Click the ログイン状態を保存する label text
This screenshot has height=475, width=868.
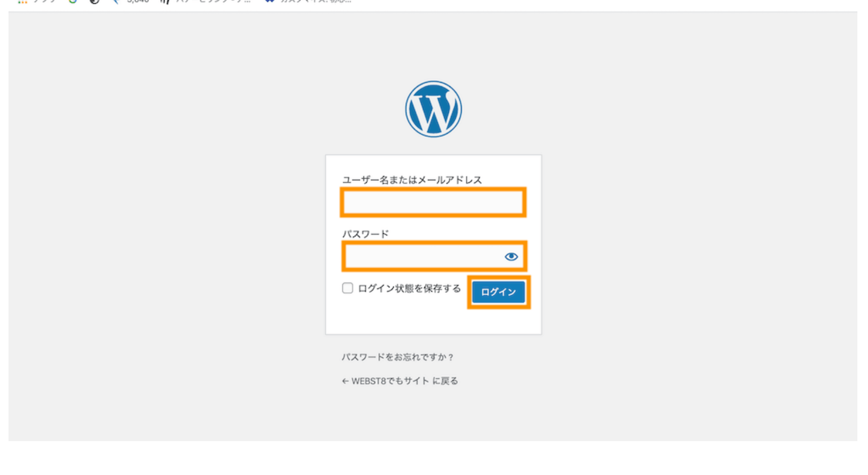[409, 288]
